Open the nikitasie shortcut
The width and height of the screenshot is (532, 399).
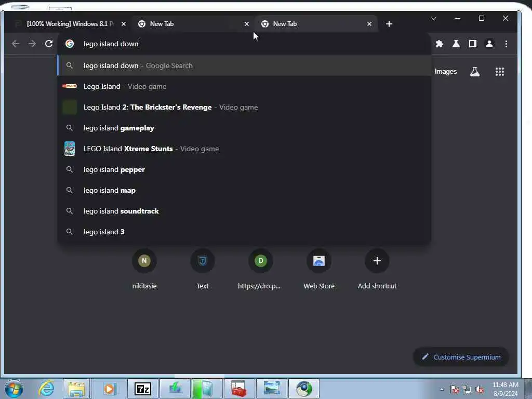144,270
